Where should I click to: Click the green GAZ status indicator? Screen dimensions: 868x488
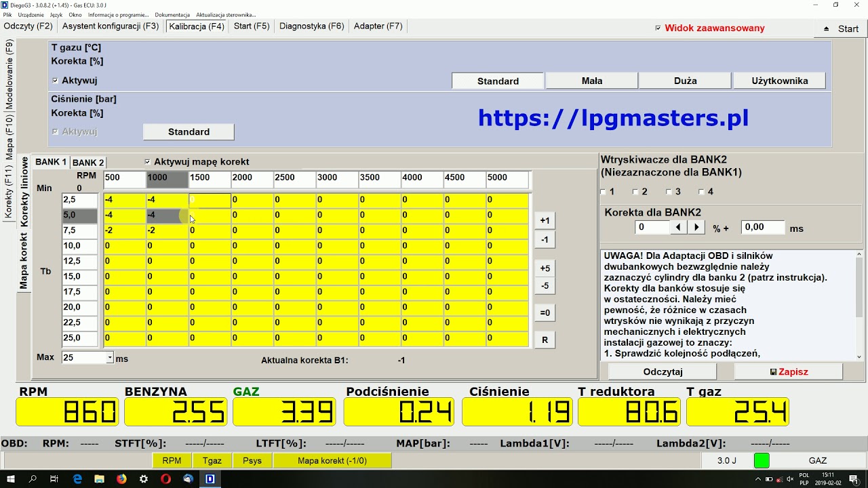pos(762,461)
